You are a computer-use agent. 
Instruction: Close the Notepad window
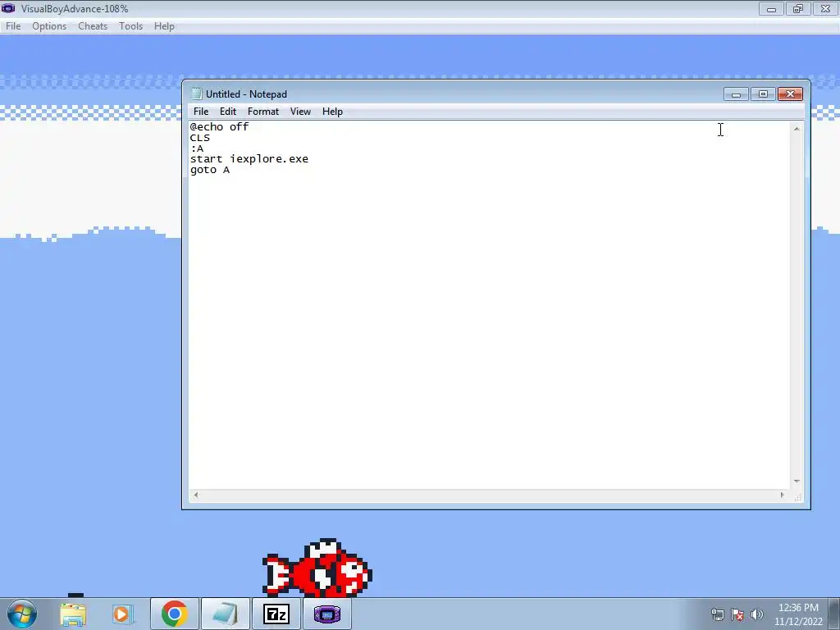(x=790, y=94)
